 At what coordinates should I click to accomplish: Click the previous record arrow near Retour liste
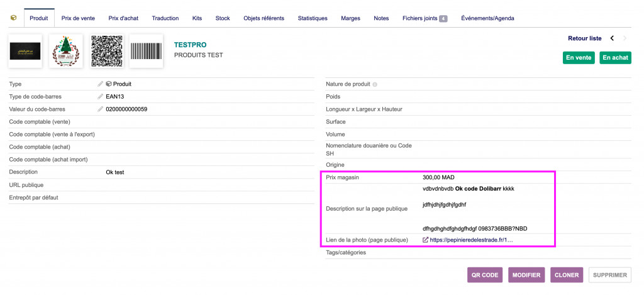click(612, 38)
